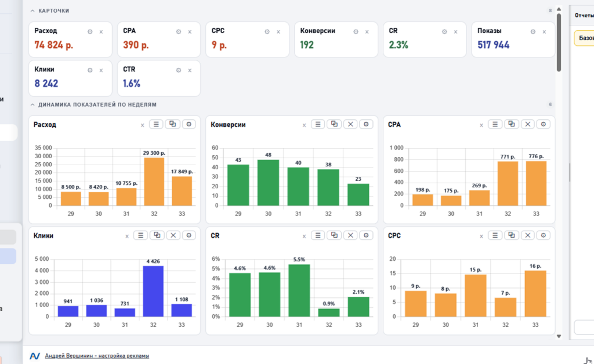Open list menu icon on Расход chart
The width and height of the screenshot is (594, 364).
(x=156, y=124)
